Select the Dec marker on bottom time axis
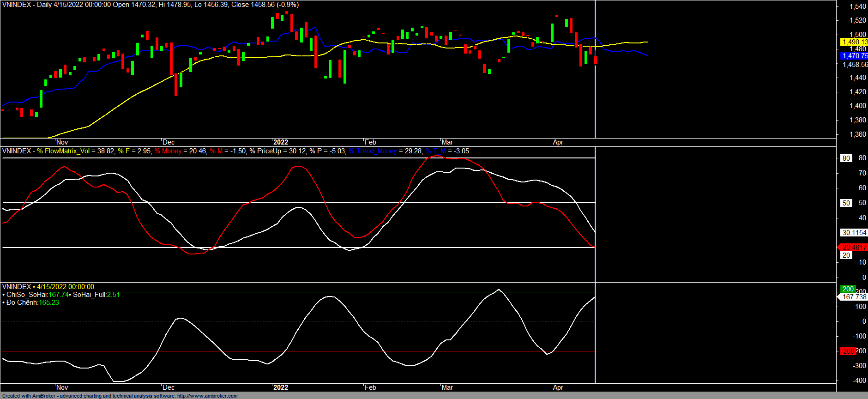 tap(169, 387)
